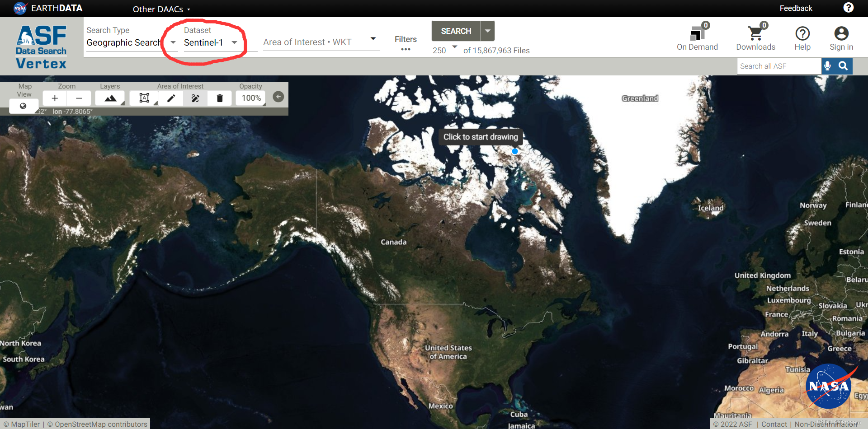This screenshot has width=868, height=429.
Task: Open the Feedback link
Action: pos(796,8)
